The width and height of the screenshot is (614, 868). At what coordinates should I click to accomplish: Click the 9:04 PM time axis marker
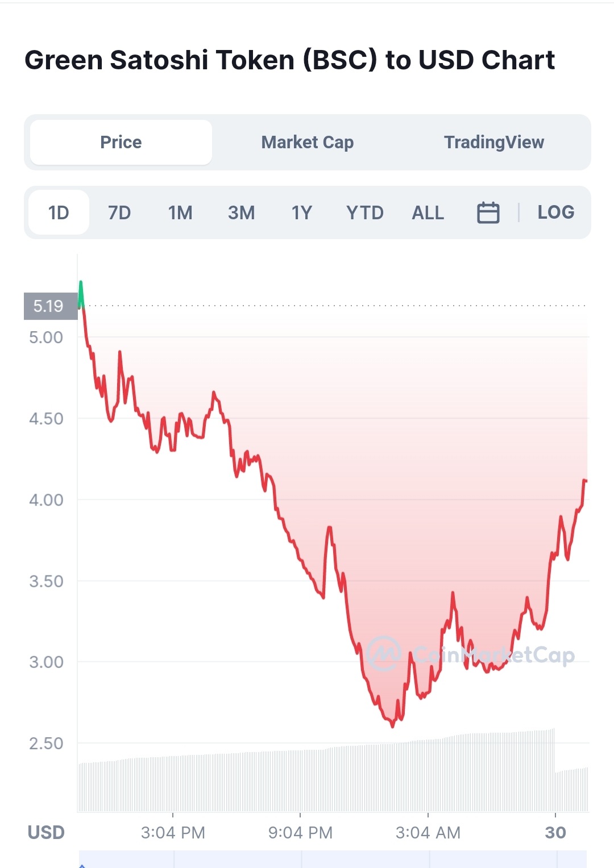pyautogui.click(x=300, y=833)
